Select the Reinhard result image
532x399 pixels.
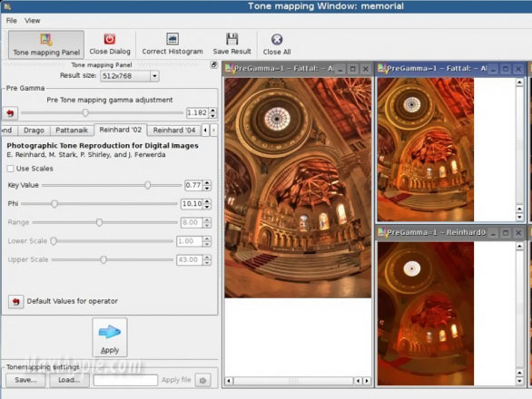click(x=426, y=314)
